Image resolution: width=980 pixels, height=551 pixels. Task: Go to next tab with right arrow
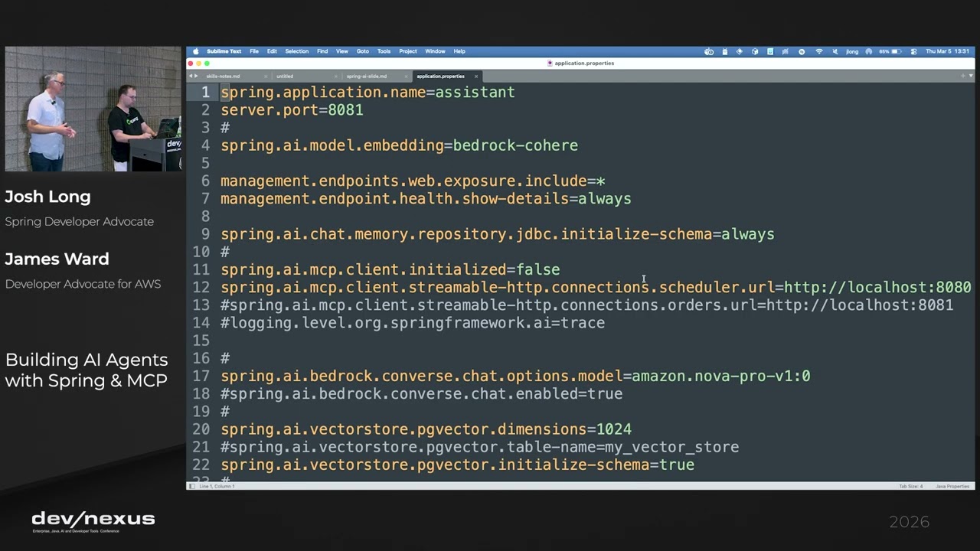click(x=196, y=76)
